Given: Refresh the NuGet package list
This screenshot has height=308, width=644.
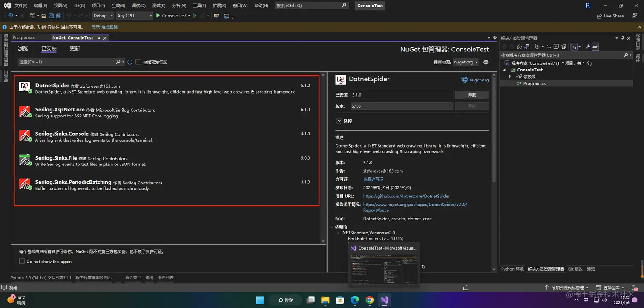Looking at the screenshot, I should pyautogui.click(x=130, y=62).
